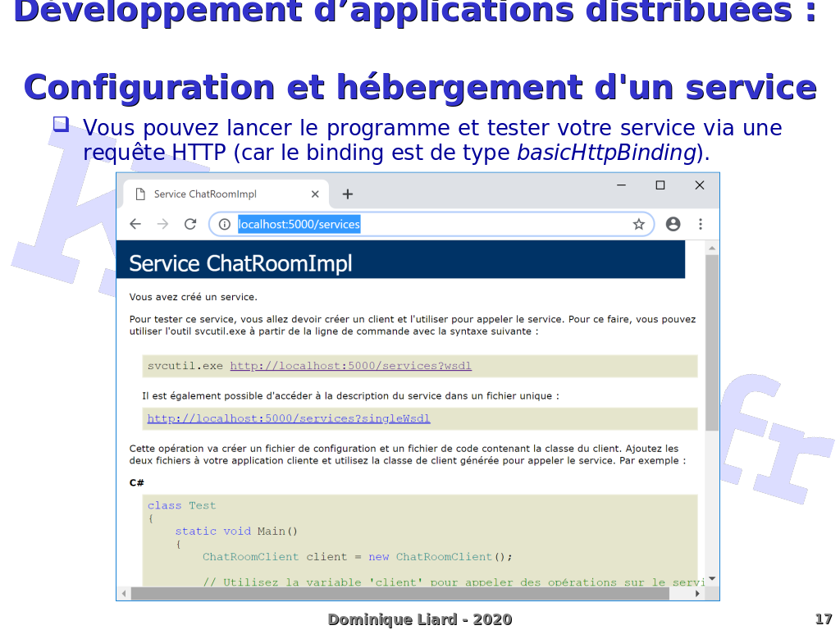Click the localhost:5000/services address bar
The width and height of the screenshot is (840, 630).
427,224
